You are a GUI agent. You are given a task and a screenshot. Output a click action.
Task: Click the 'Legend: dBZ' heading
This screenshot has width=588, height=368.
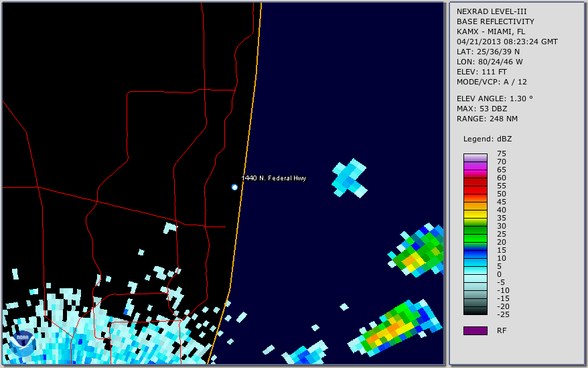[x=487, y=139]
